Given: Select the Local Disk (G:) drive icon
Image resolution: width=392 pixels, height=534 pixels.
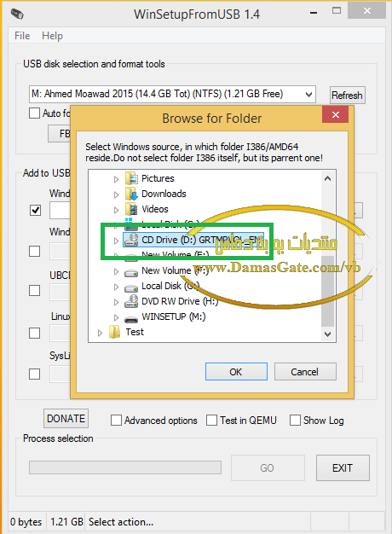Looking at the screenshot, I should point(131,287).
